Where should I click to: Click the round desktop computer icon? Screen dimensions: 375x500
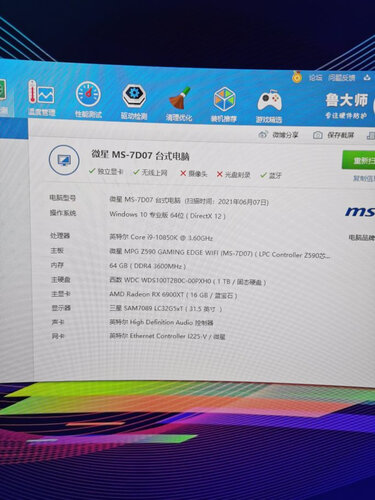click(x=64, y=161)
